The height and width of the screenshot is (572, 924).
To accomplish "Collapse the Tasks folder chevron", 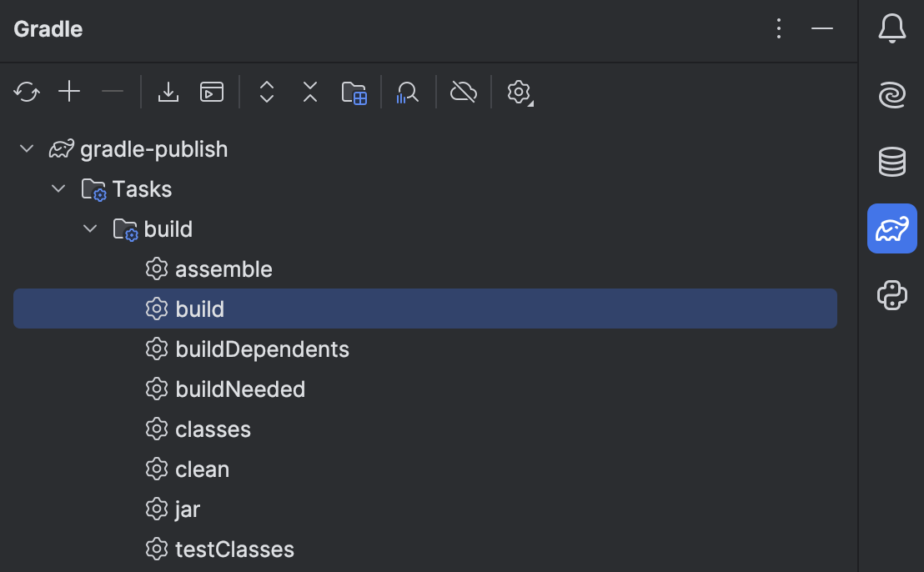I will pos(58,189).
